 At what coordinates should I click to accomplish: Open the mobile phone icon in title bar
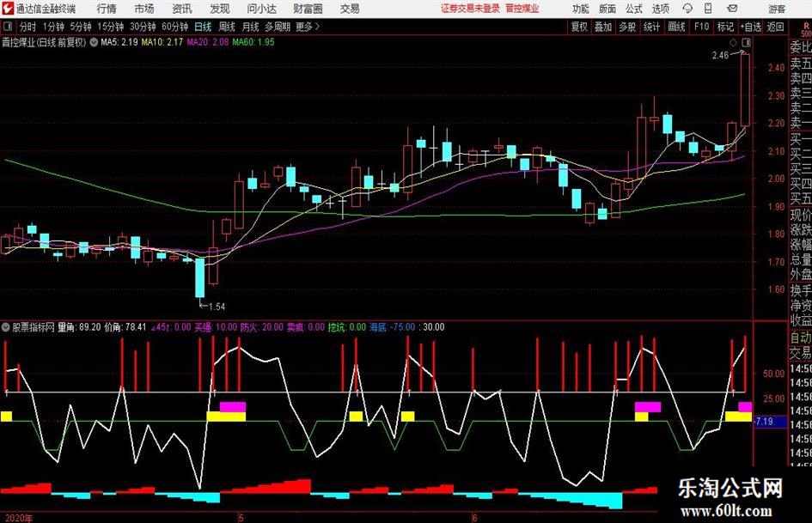tap(708, 9)
